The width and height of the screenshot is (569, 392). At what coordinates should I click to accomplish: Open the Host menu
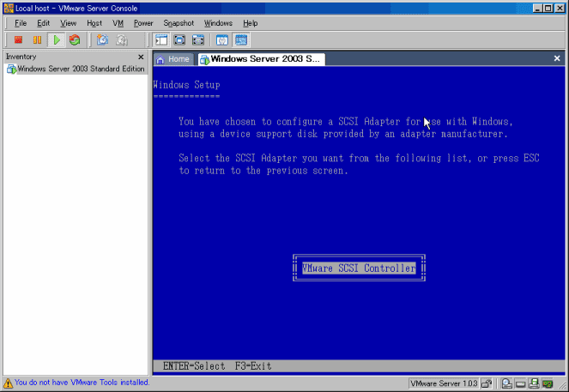click(94, 23)
